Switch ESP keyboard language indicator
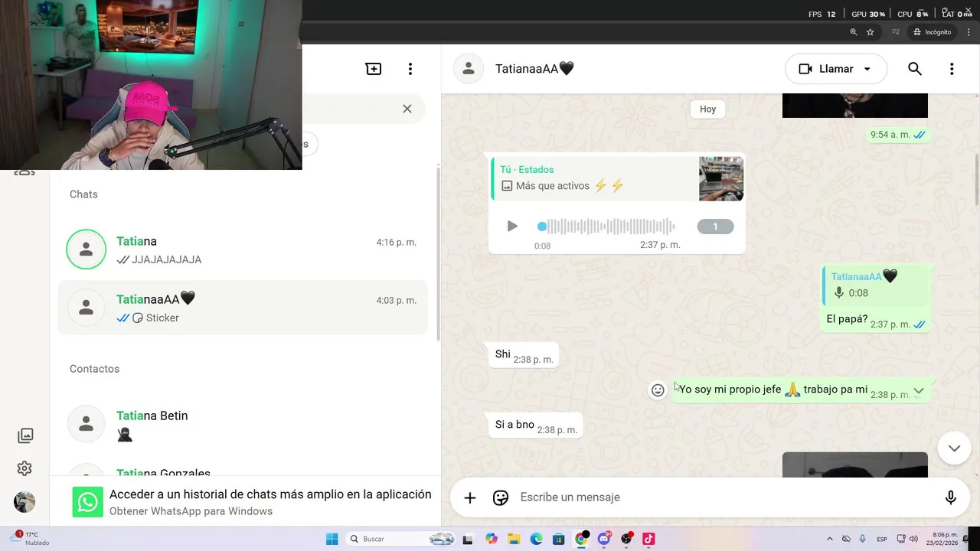Image resolution: width=980 pixels, height=551 pixels. point(882,539)
